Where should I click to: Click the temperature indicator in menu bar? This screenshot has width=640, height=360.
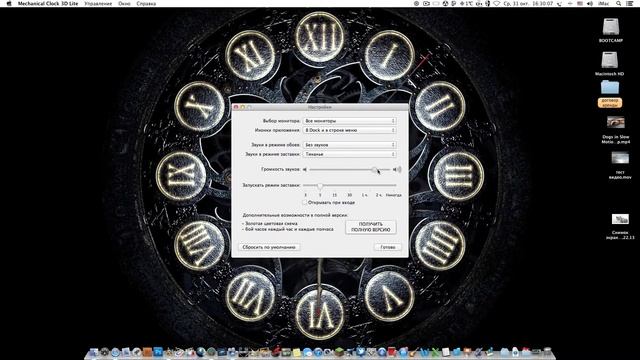466,3
